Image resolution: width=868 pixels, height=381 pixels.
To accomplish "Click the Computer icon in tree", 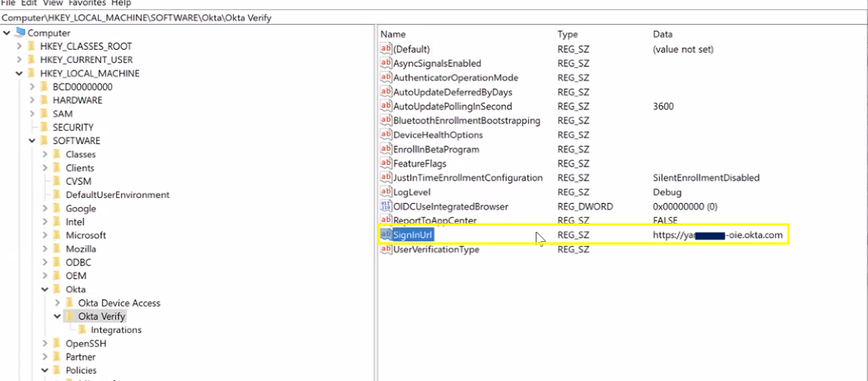I will 20,32.
